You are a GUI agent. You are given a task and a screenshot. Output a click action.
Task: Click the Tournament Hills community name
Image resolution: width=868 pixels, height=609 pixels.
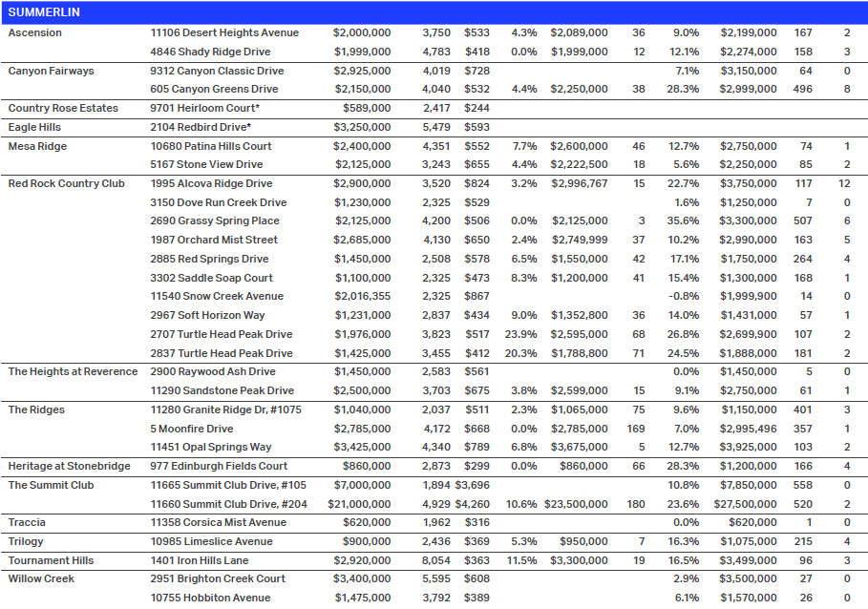(x=51, y=560)
